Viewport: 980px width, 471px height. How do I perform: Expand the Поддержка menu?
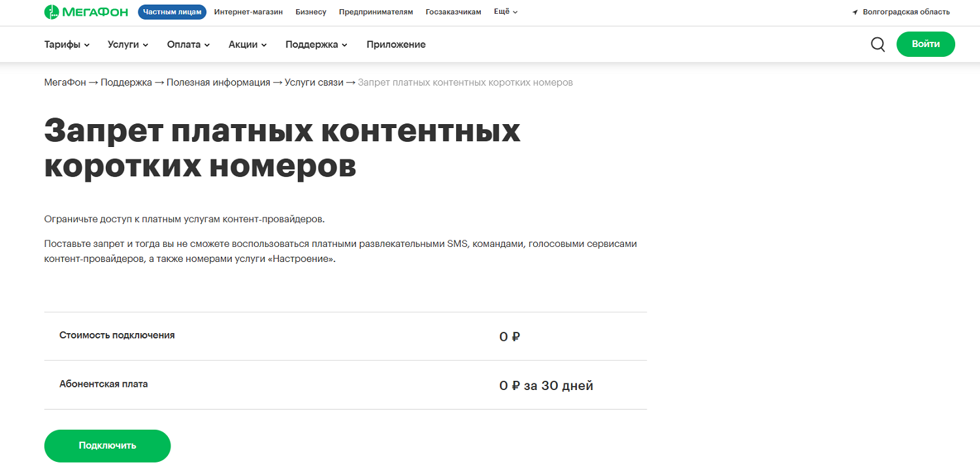[x=316, y=44]
